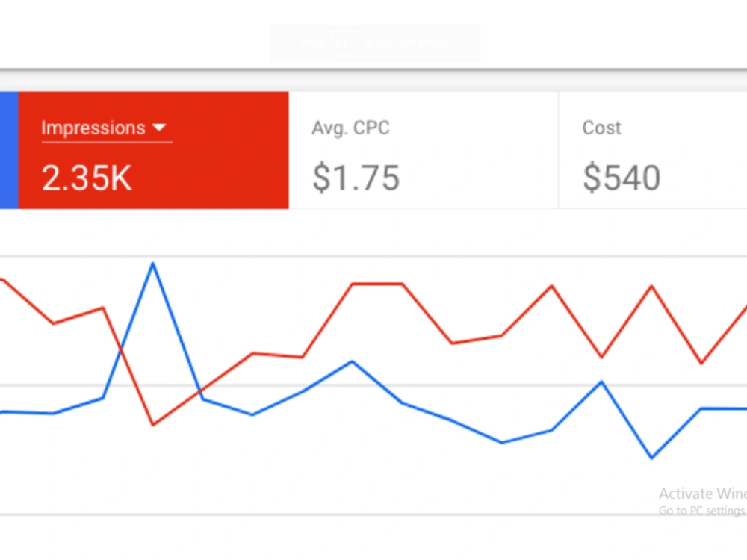Select the blue metric card edge
Screen dimensions: 747x560
point(9,150)
